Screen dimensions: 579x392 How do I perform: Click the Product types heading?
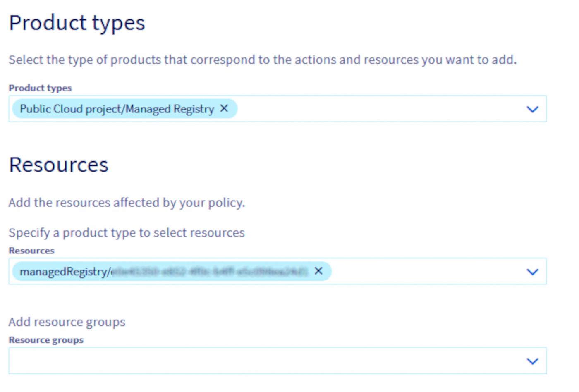pyautogui.click(x=77, y=23)
